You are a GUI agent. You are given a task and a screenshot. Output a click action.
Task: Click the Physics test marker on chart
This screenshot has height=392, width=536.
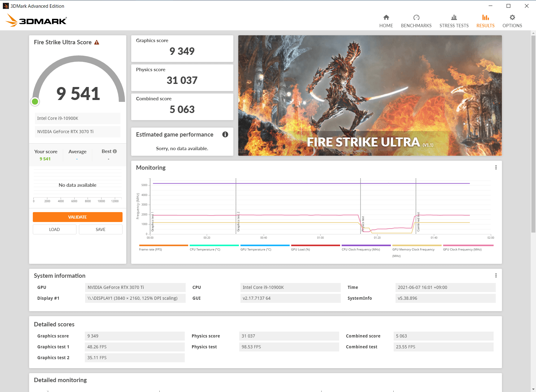361,206
